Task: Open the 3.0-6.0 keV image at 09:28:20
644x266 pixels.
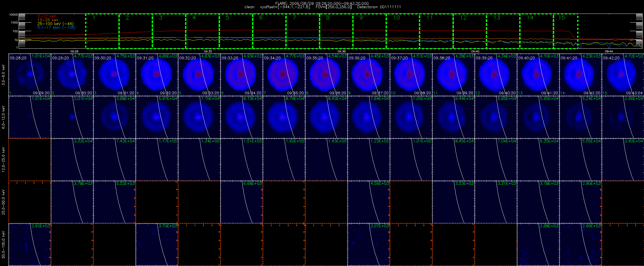Action: pos(30,75)
